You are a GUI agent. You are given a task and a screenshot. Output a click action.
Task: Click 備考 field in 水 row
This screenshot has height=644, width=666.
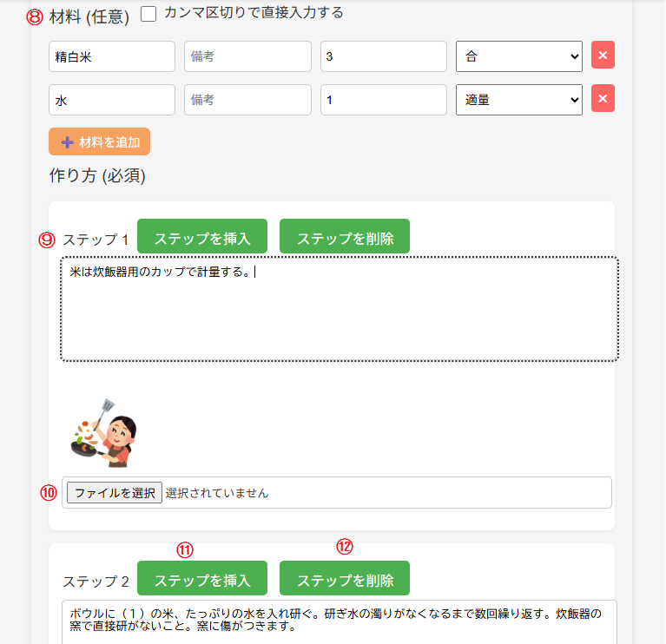(247, 100)
